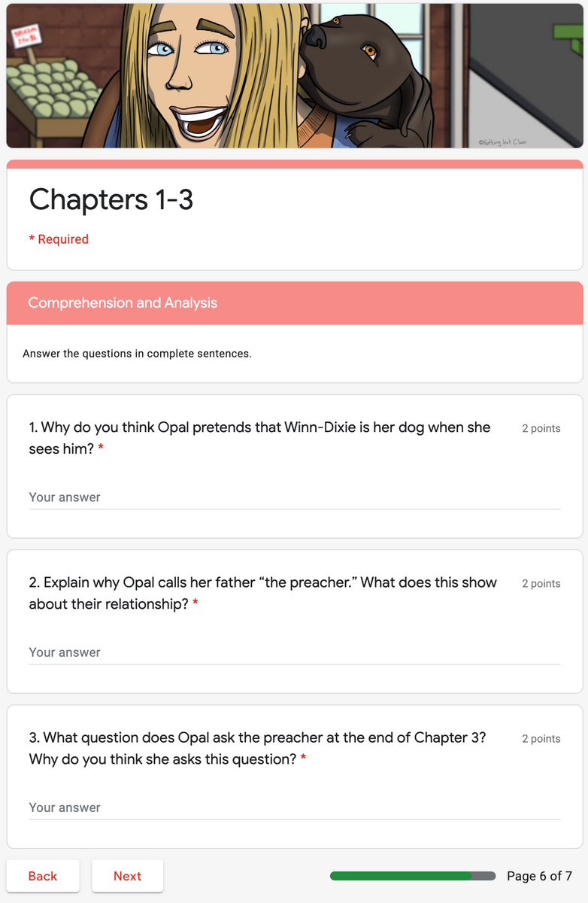This screenshot has height=903, width=588.
Task: Click the Page 6 of 7 indicator
Action: 538,875
